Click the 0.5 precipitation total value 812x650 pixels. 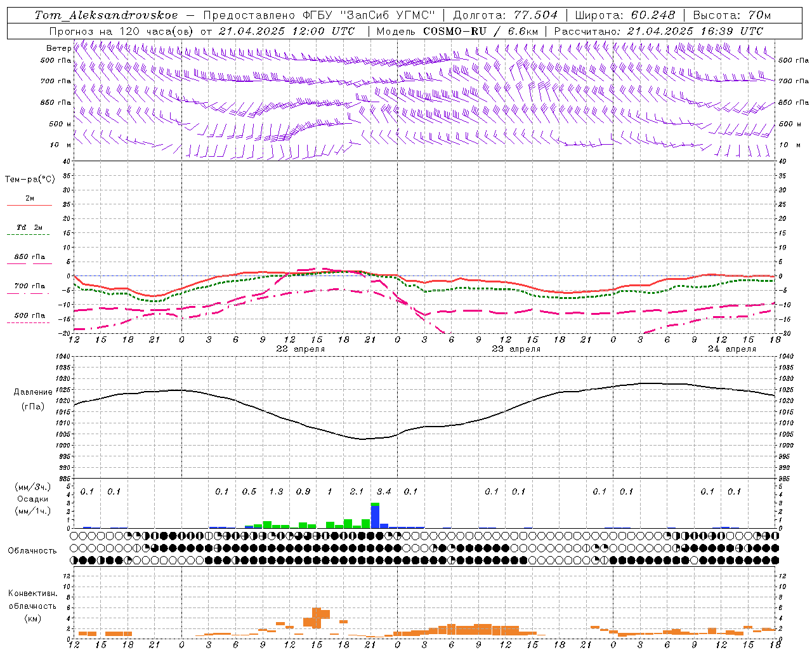tap(249, 491)
